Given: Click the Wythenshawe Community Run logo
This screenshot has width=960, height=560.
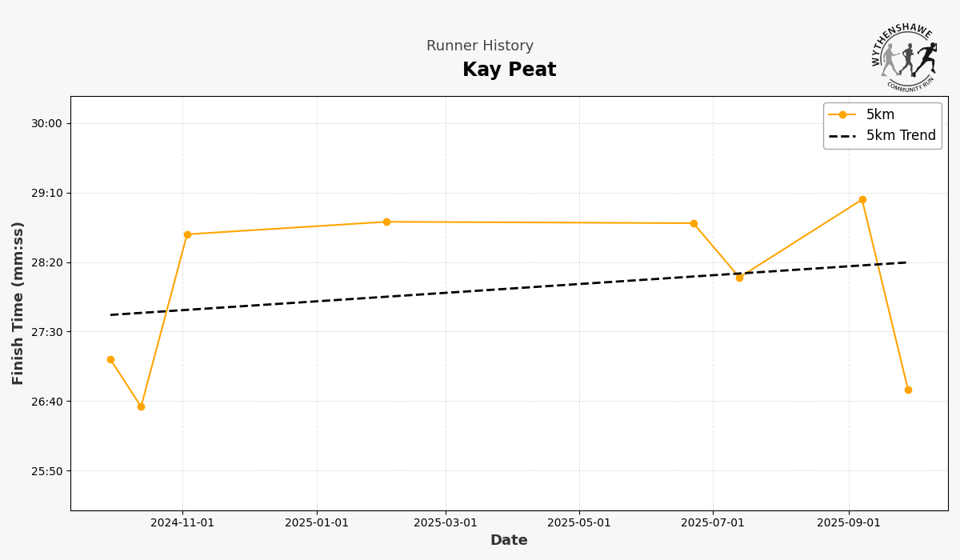Looking at the screenshot, I should (905, 56).
